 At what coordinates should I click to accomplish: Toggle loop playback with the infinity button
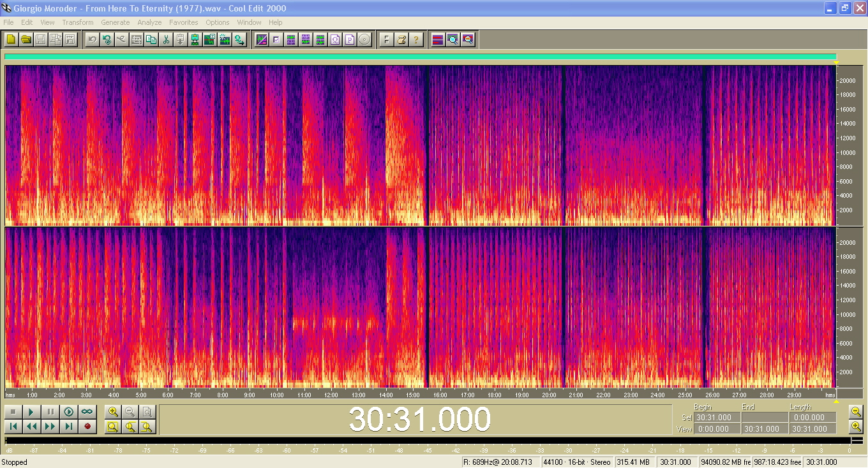(x=87, y=412)
